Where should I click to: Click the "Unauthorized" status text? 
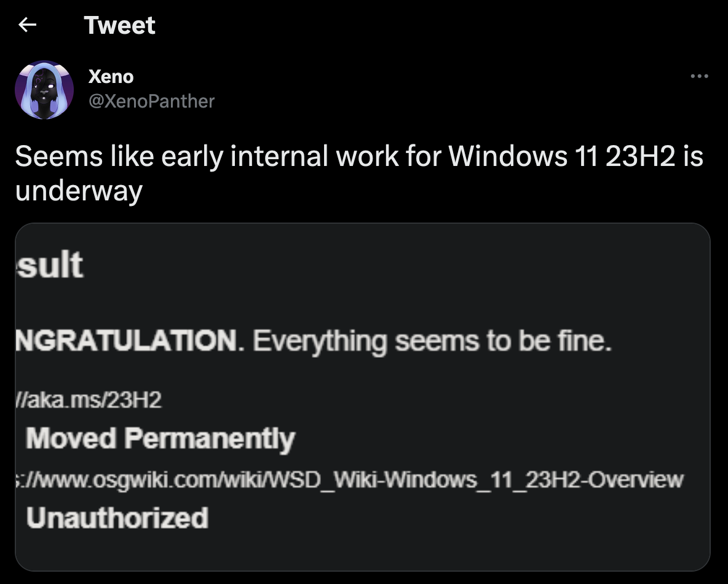117,518
